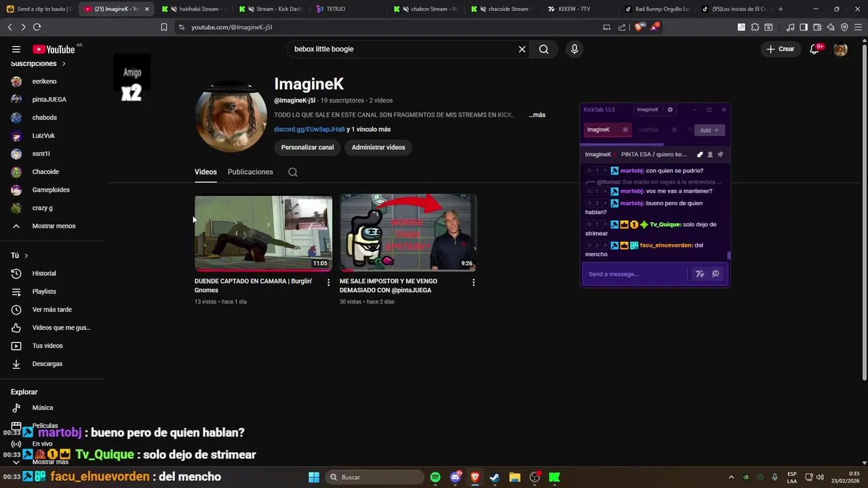868x488 pixels.
Task: Clear the YouTube search box text
Action: pos(522,49)
